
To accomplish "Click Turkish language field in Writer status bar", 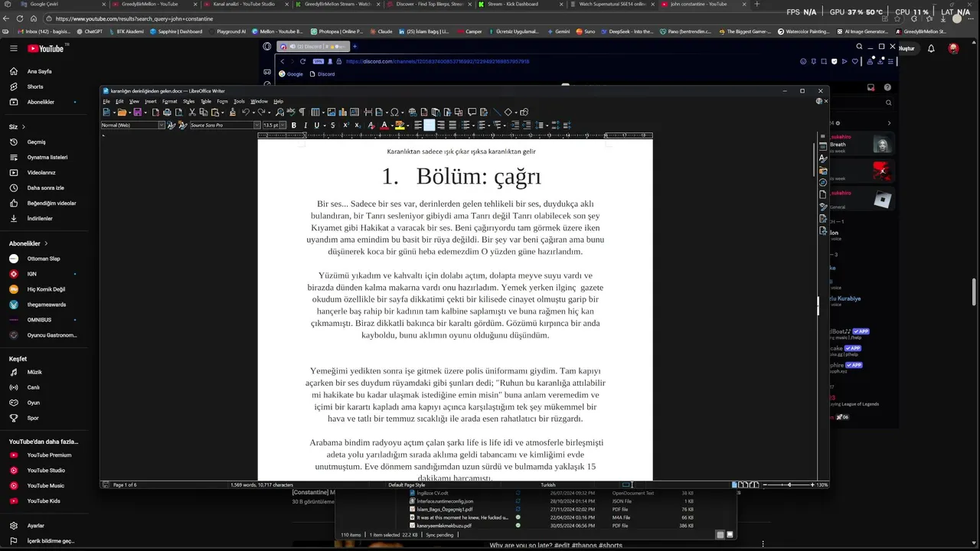I will click(548, 484).
